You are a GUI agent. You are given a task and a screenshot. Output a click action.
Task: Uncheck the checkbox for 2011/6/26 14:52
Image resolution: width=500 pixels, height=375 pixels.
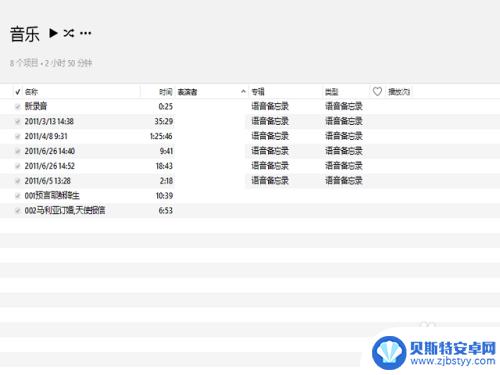pyautogui.click(x=18, y=166)
